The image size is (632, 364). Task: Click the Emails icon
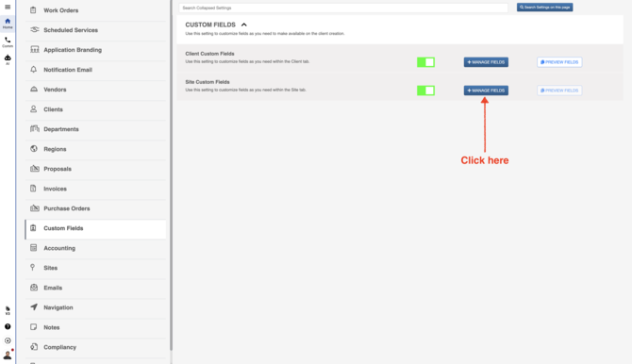[x=34, y=287]
